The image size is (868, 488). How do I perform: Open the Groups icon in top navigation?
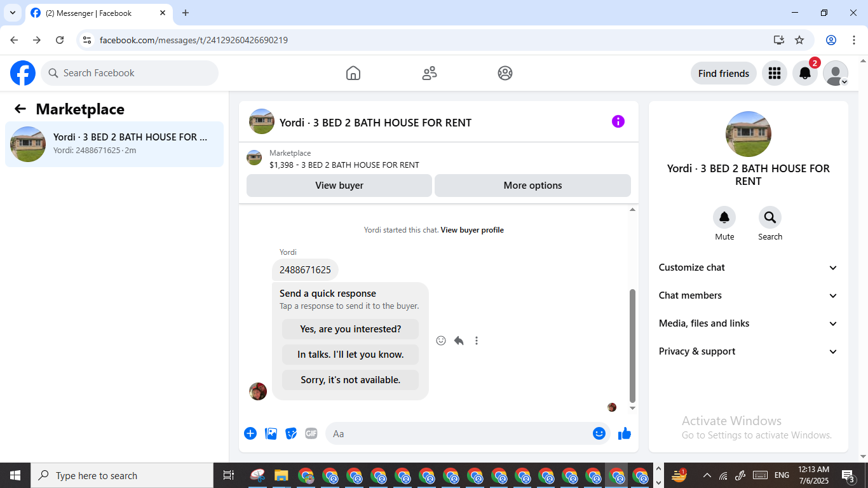click(505, 73)
